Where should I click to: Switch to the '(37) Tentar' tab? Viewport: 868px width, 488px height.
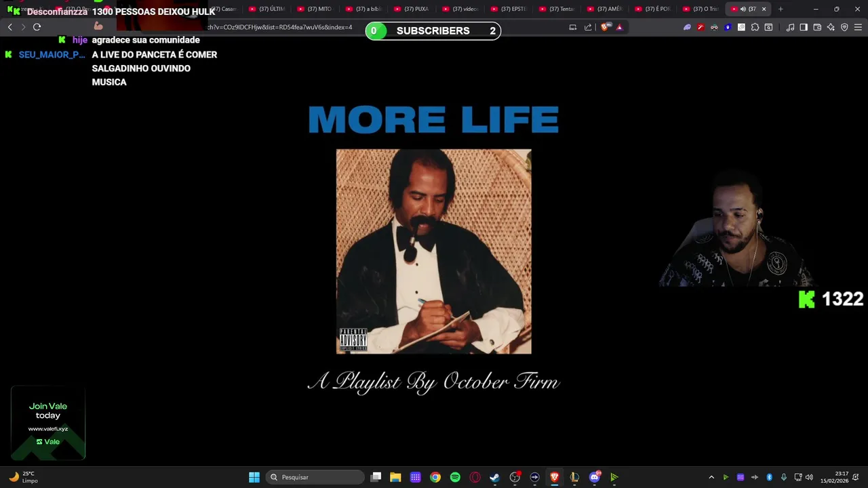557,9
